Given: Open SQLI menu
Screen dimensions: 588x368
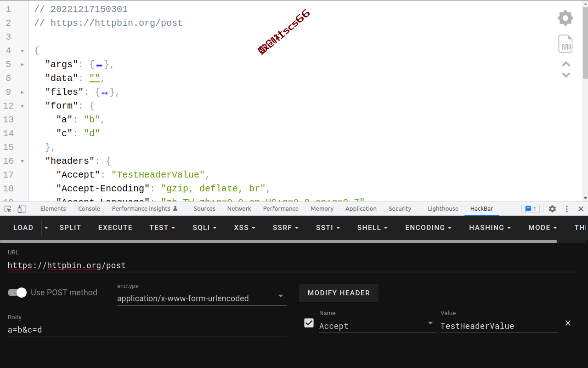Looking at the screenshot, I should pos(204,228).
